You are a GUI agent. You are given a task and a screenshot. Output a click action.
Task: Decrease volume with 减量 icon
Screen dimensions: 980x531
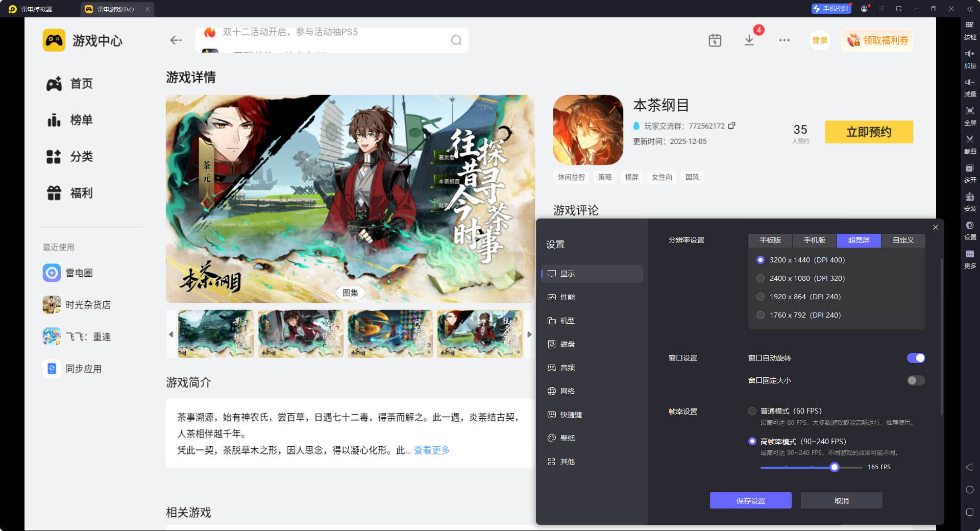pos(970,87)
